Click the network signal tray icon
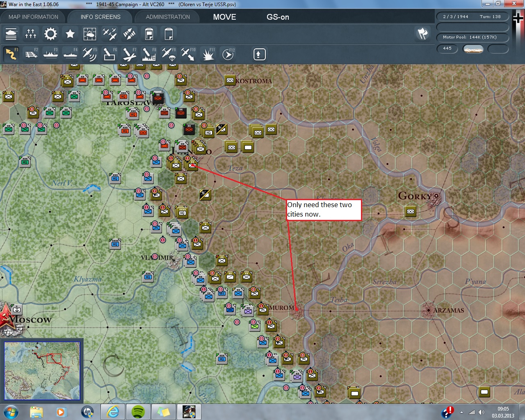 [x=472, y=412]
